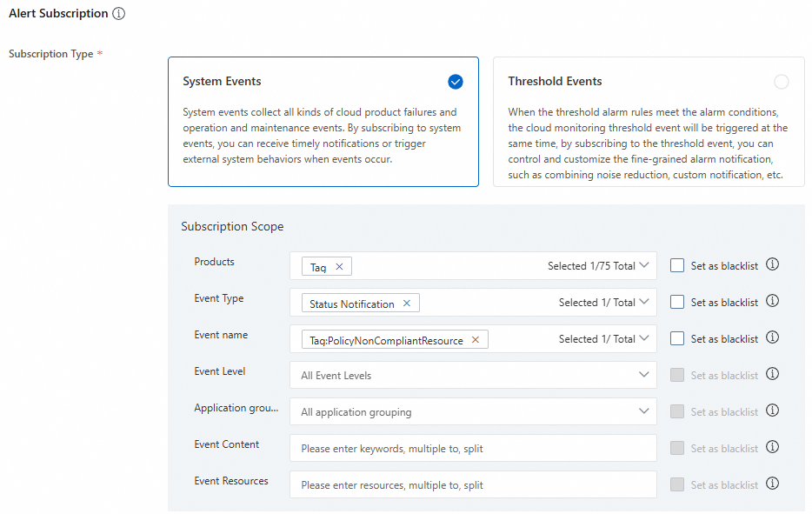
Task: Click info icon on Application grouping row
Action: 772,411
